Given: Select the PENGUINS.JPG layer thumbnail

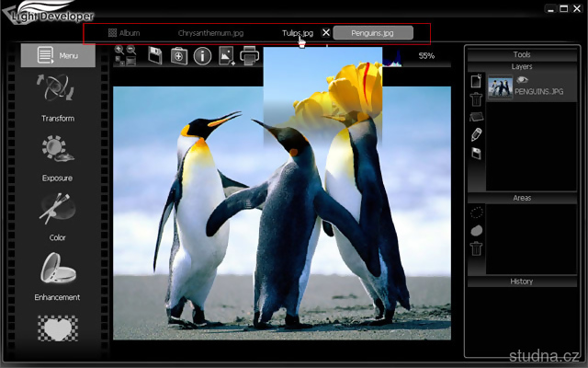Looking at the screenshot, I should click(x=501, y=88).
